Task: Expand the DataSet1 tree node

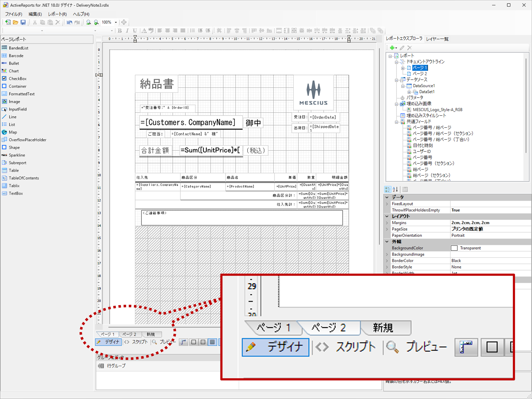Action: tap(409, 92)
